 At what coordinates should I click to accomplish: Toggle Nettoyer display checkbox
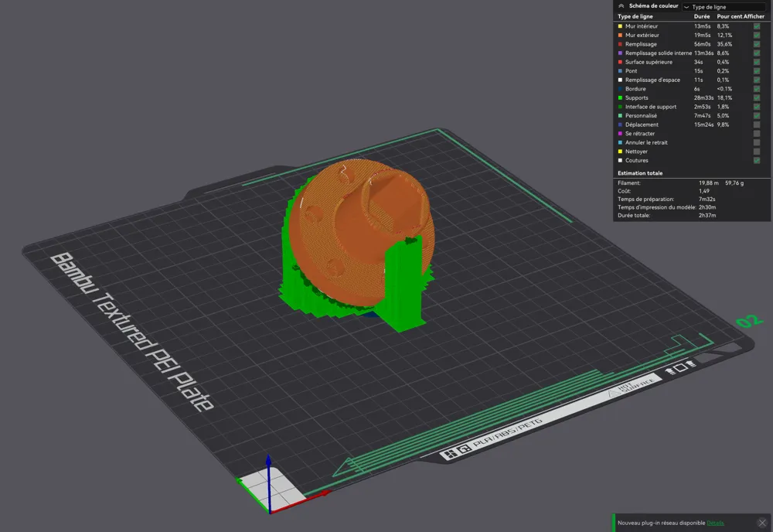tap(757, 152)
